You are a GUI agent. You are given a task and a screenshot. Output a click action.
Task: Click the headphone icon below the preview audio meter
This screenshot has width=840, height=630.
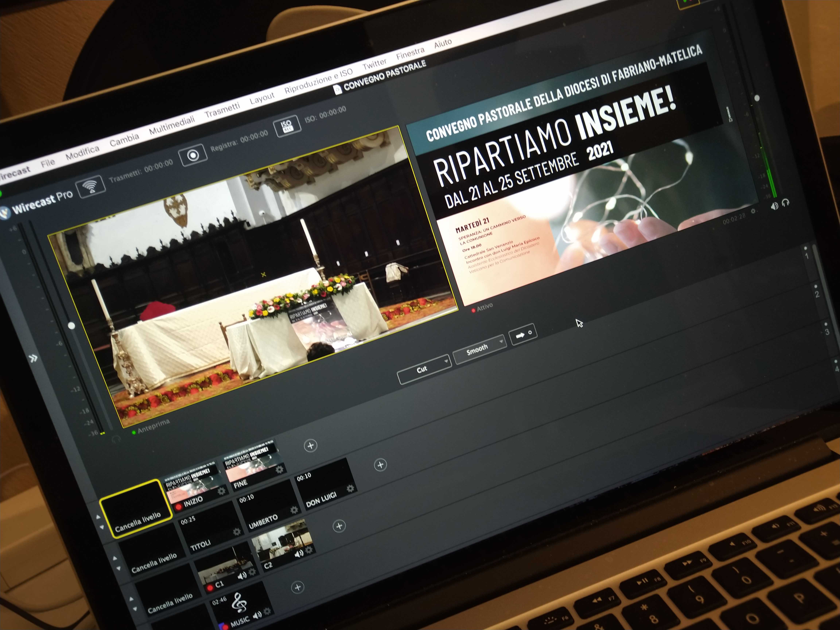pos(116,439)
